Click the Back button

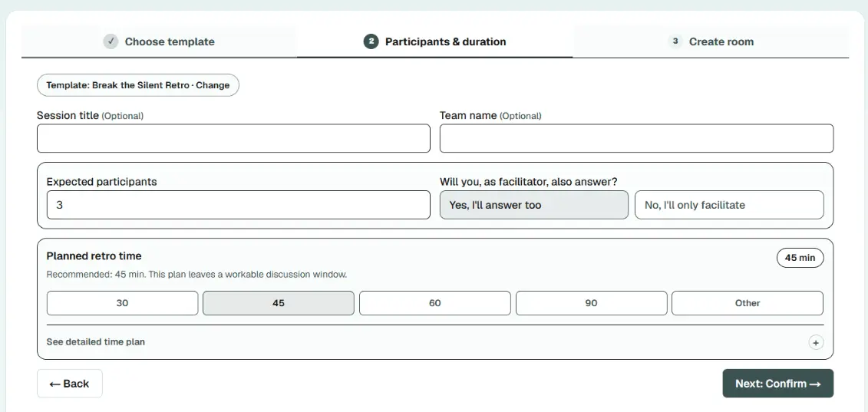point(70,384)
